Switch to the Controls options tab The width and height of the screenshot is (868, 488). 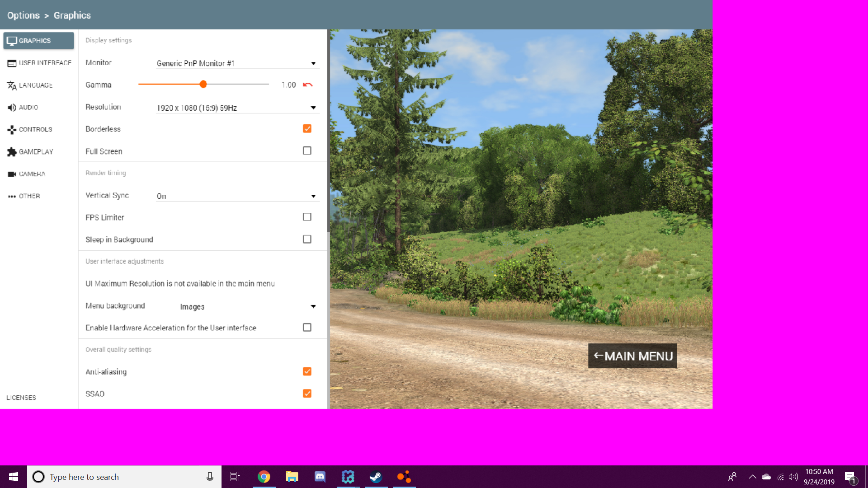point(39,129)
